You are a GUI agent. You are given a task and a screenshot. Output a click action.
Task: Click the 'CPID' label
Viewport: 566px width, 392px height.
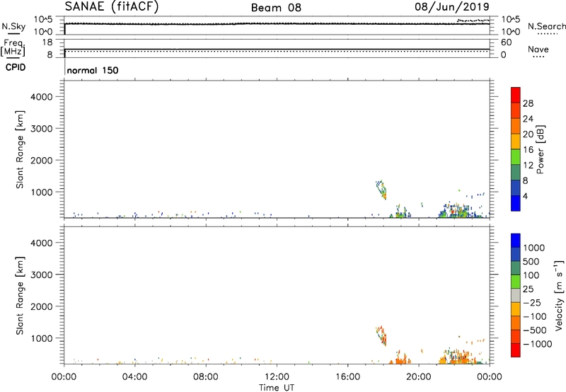tap(16, 67)
